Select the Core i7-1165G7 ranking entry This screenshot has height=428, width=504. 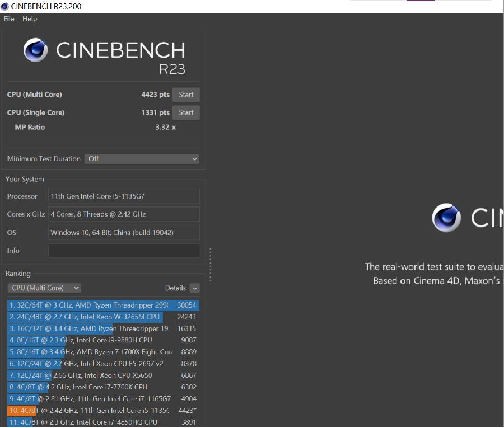click(x=103, y=399)
